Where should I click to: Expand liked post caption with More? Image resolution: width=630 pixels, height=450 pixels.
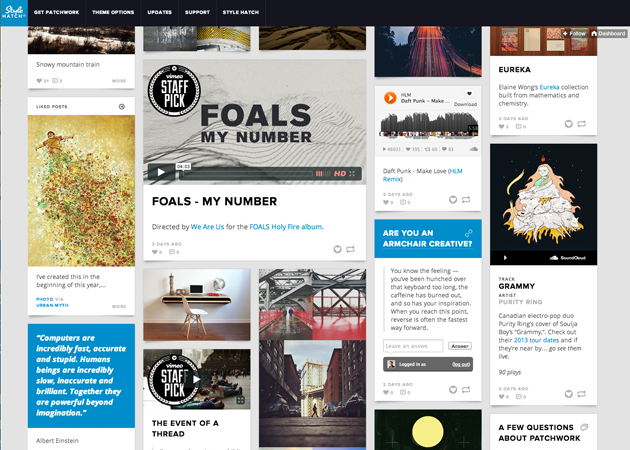119,307
